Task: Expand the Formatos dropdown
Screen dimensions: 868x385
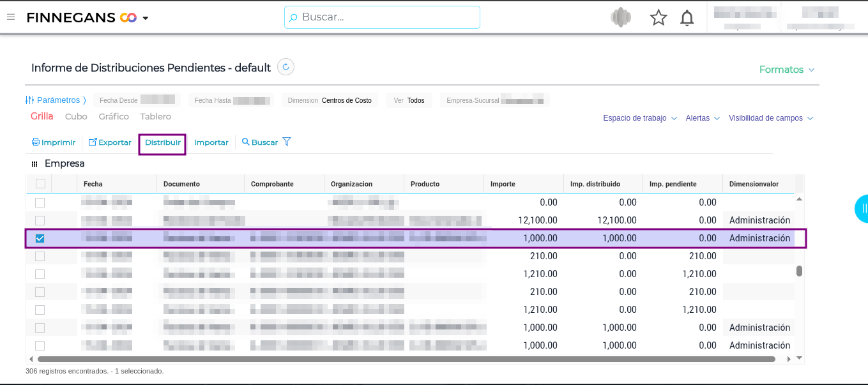Action: (786, 70)
